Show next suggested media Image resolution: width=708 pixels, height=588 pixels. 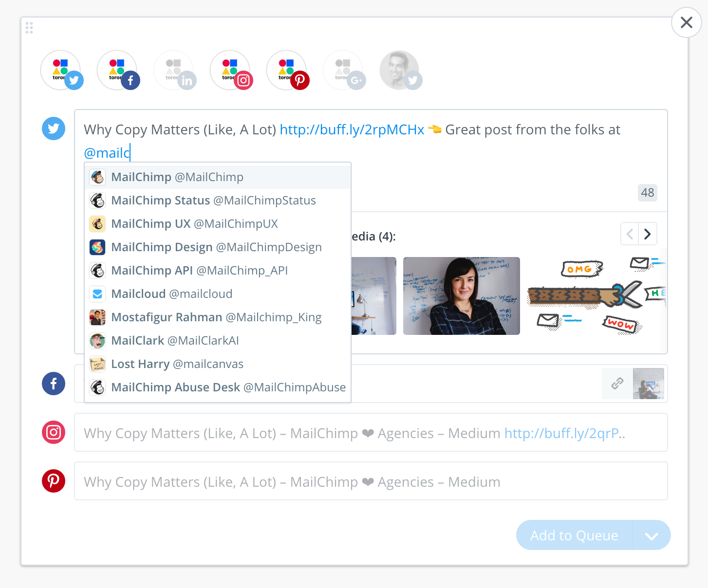coord(648,234)
